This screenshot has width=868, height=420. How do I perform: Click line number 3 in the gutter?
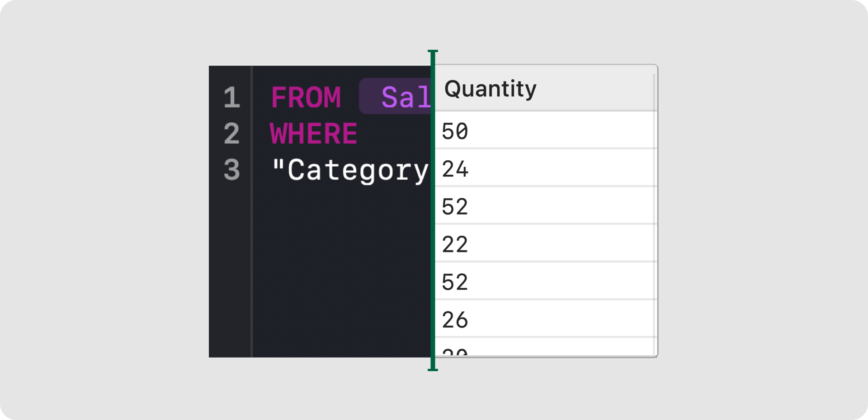[231, 170]
